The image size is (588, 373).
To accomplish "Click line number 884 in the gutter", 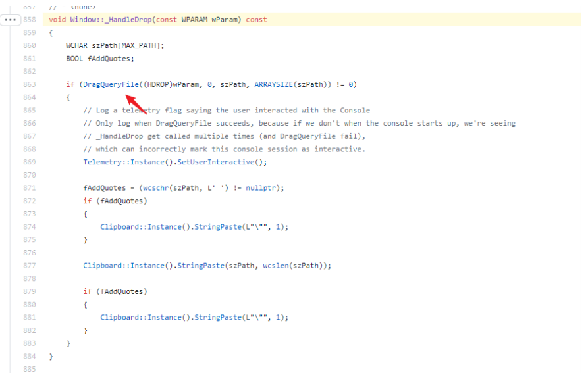I will click(30, 357).
